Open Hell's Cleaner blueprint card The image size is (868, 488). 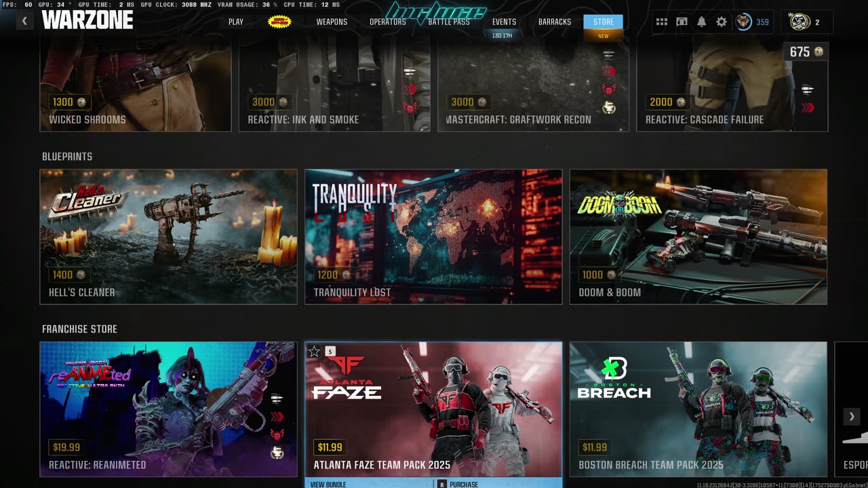[x=168, y=237]
